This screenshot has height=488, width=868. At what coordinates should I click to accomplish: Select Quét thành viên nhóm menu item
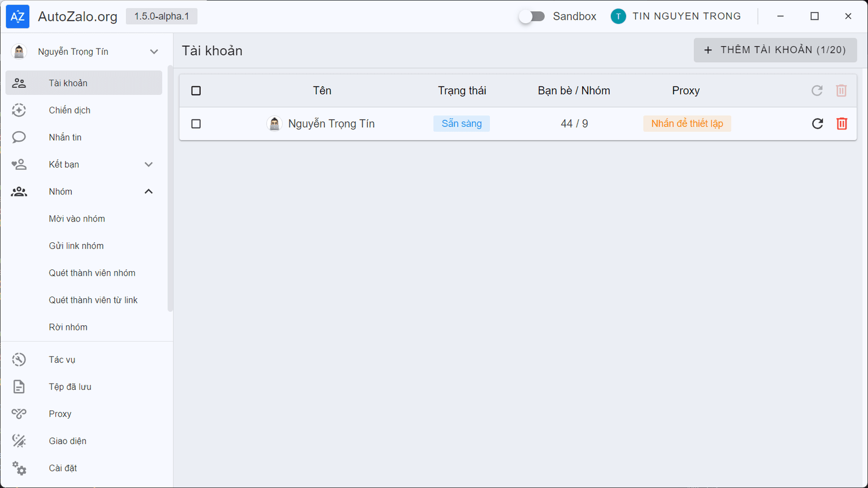coord(92,273)
